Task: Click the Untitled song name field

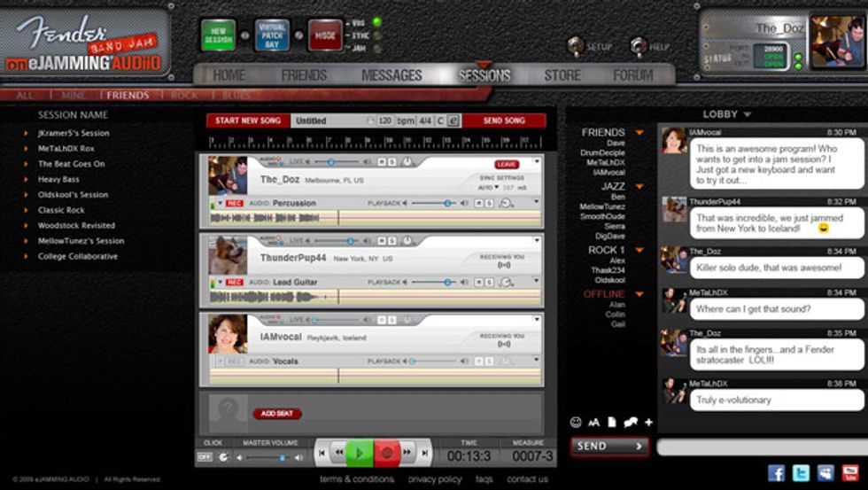Action: [329, 121]
